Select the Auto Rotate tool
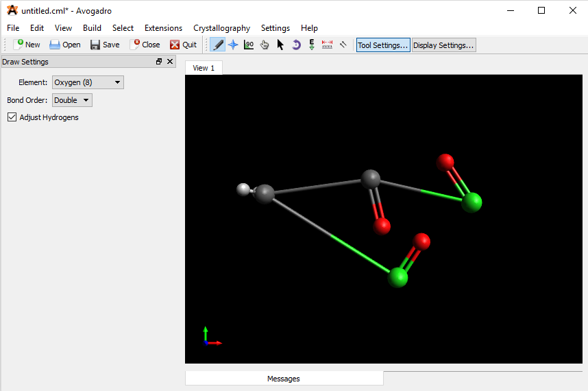The width and height of the screenshot is (588, 391). point(296,45)
